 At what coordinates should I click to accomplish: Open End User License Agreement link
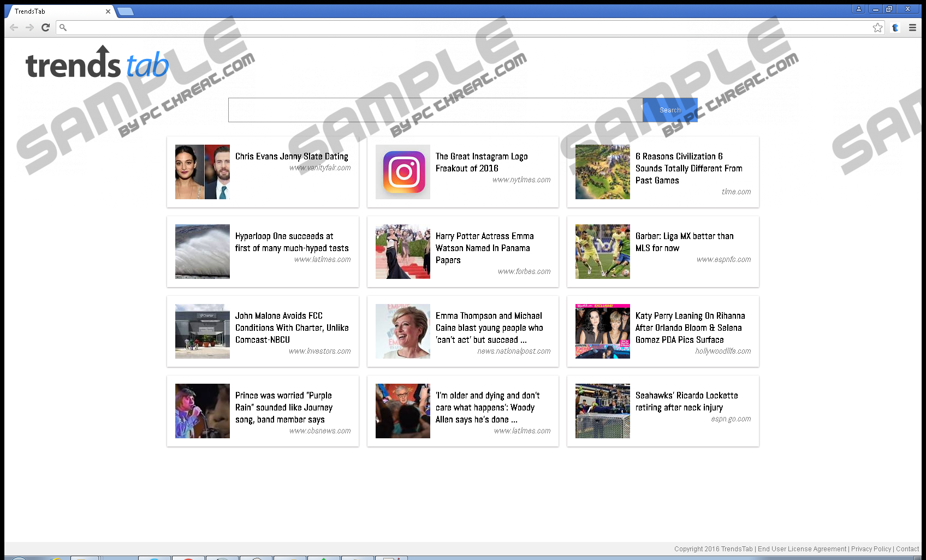tap(802, 549)
